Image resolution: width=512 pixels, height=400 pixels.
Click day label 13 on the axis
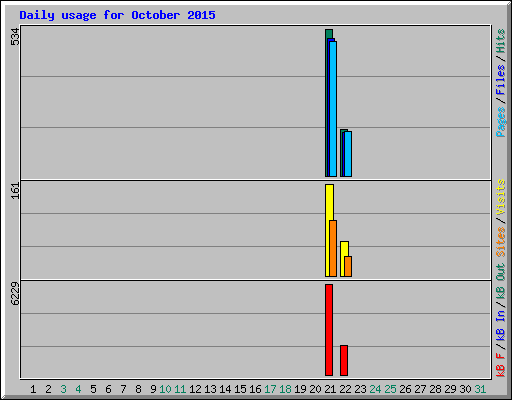[210, 389]
